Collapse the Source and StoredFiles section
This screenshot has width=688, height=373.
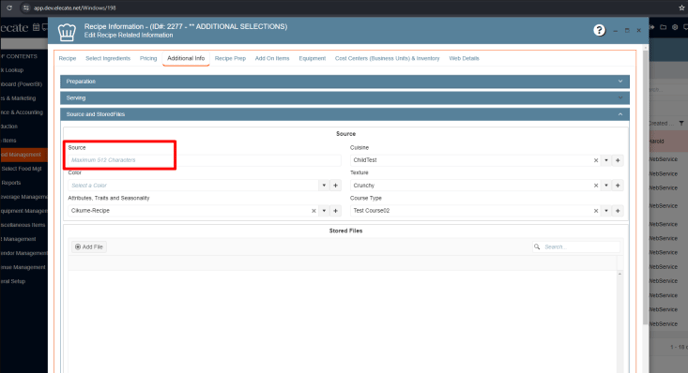[345, 114]
